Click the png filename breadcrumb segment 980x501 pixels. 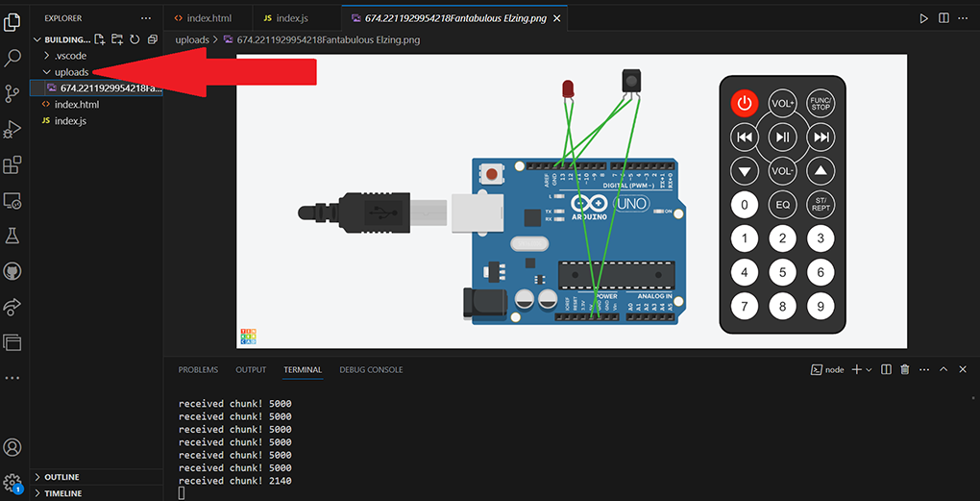(329, 40)
